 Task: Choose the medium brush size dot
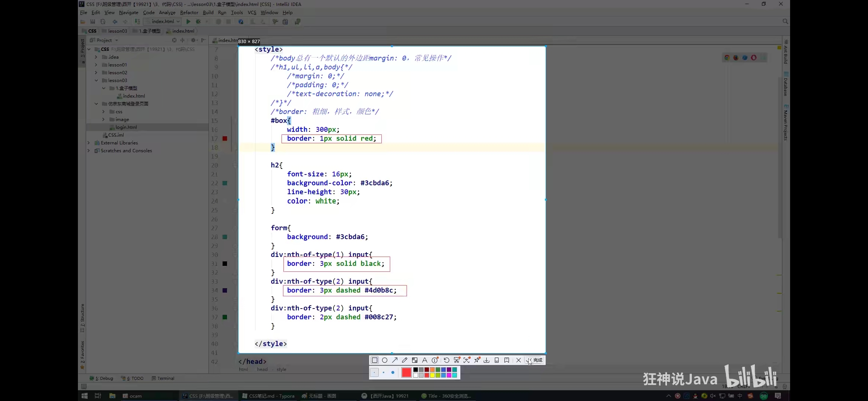(384, 372)
